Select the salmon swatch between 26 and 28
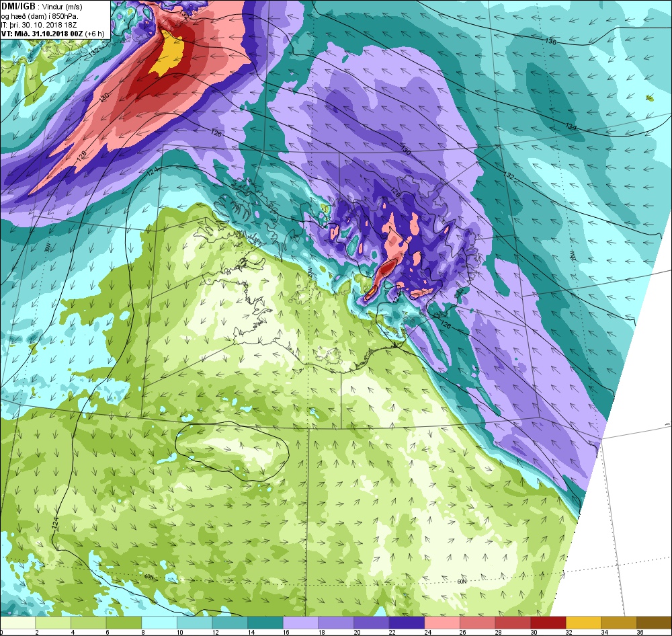This screenshot has height=636, width=672. point(477,623)
